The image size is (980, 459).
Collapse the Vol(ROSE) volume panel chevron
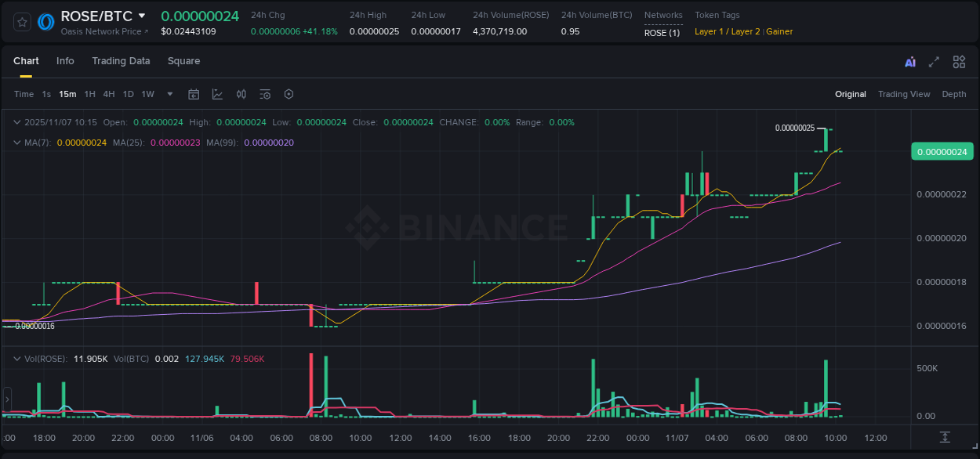pyautogui.click(x=17, y=356)
